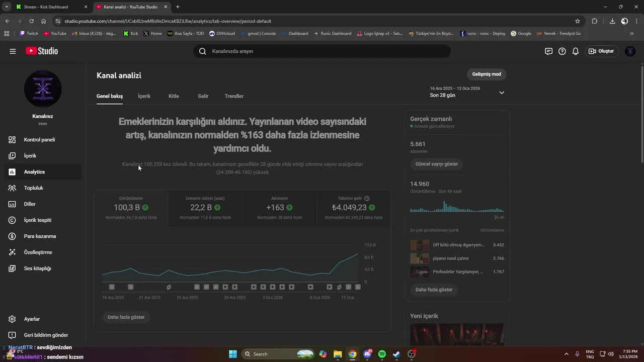Viewport: 644px width, 362px height.
Task: Click the first chart marker below 16 Ara 2025
Action: click(112, 287)
